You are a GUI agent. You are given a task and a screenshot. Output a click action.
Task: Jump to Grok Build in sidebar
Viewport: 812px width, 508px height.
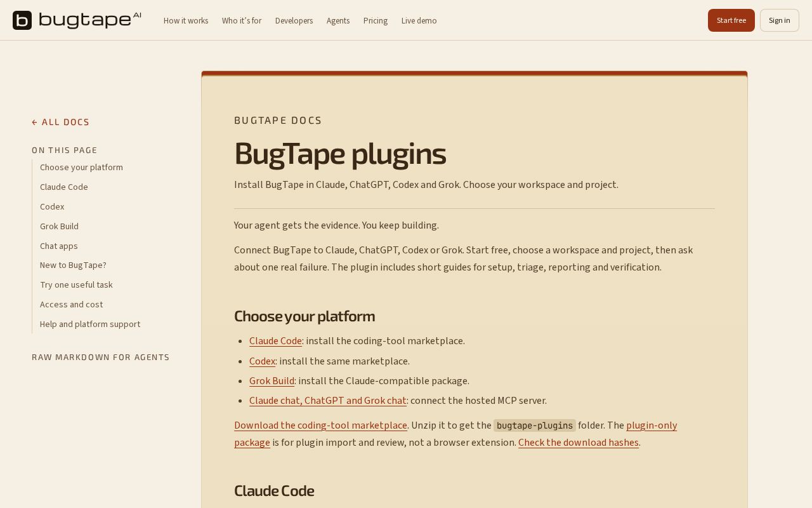pyautogui.click(x=59, y=226)
